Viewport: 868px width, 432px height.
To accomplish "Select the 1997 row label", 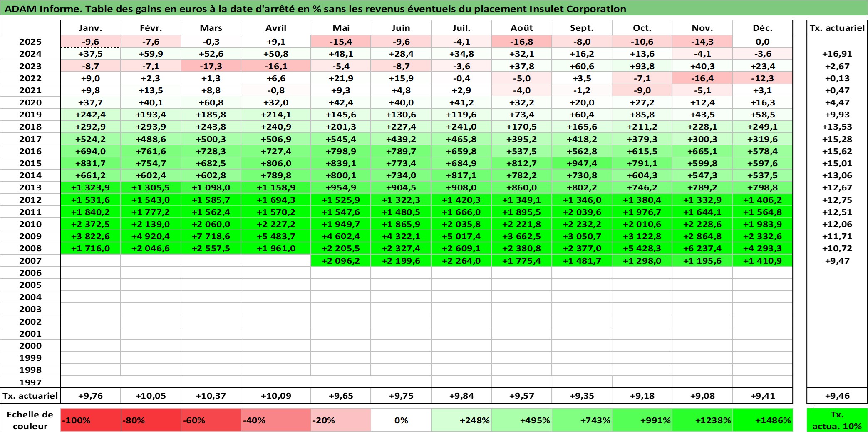I will point(30,382).
